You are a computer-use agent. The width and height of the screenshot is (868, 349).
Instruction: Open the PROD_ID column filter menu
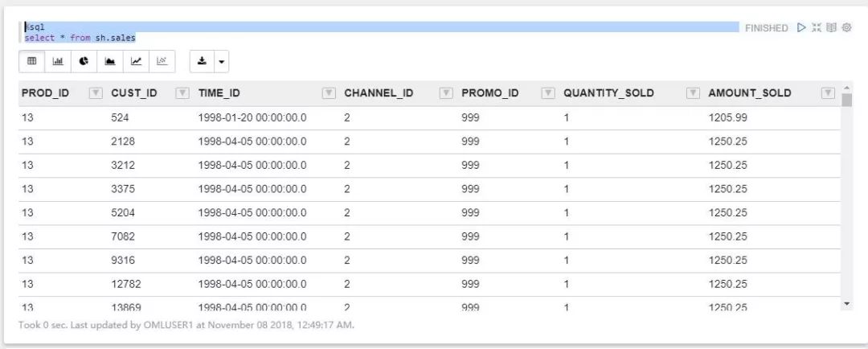click(x=96, y=93)
